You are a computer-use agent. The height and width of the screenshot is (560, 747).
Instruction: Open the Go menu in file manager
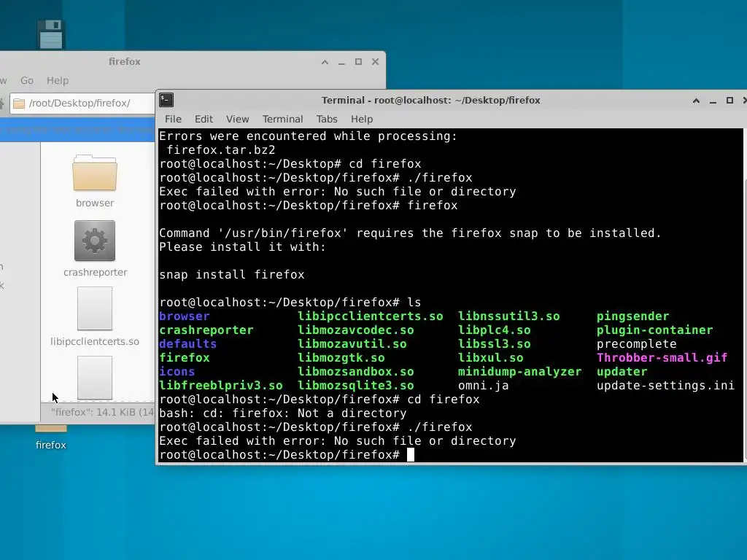click(27, 80)
